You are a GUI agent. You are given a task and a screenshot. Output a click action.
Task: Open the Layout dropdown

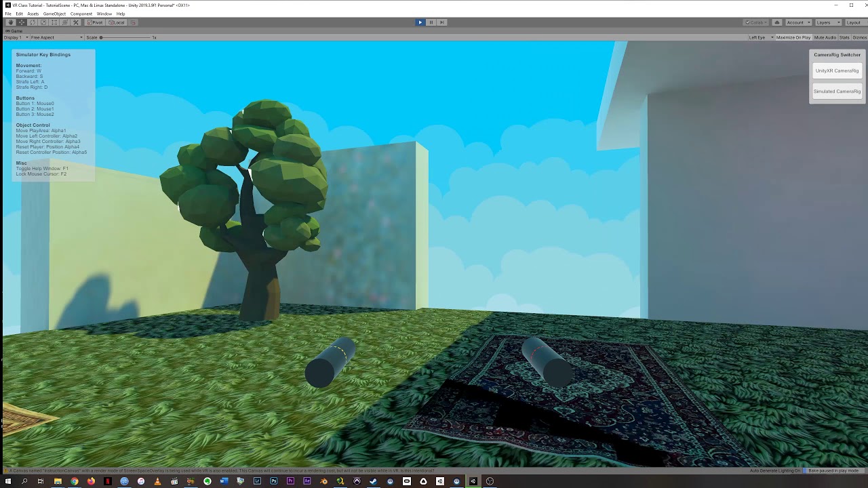pos(855,22)
